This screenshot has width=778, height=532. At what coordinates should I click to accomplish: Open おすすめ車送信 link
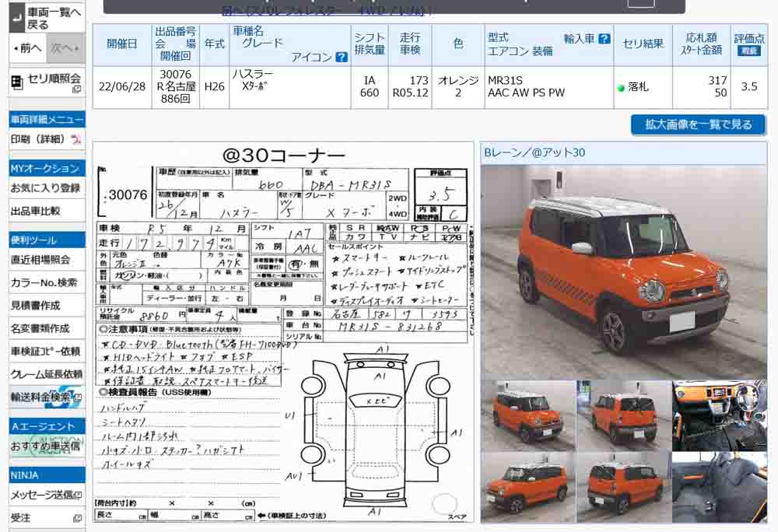tap(45, 446)
